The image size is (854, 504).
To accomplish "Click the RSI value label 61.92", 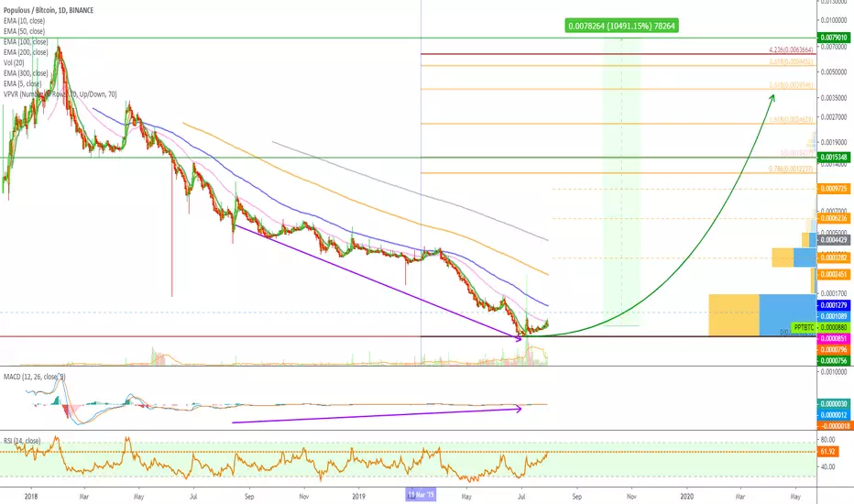I will point(827,452).
